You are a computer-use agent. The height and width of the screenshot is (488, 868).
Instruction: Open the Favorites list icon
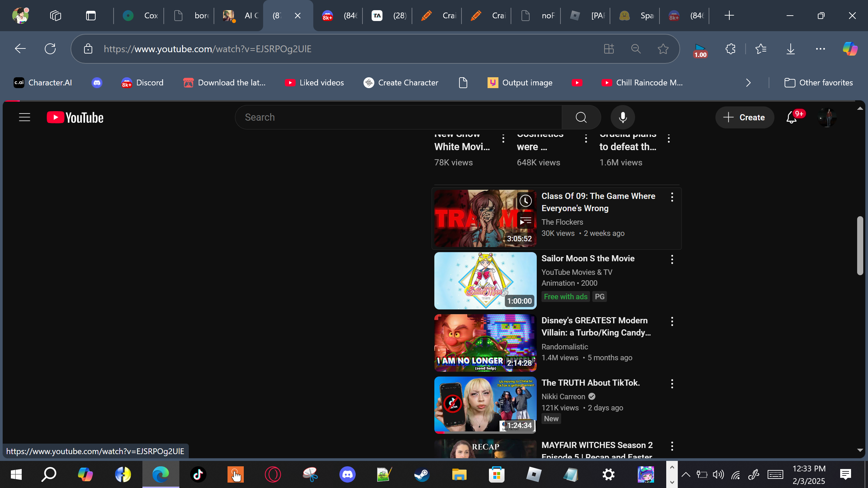(761, 49)
